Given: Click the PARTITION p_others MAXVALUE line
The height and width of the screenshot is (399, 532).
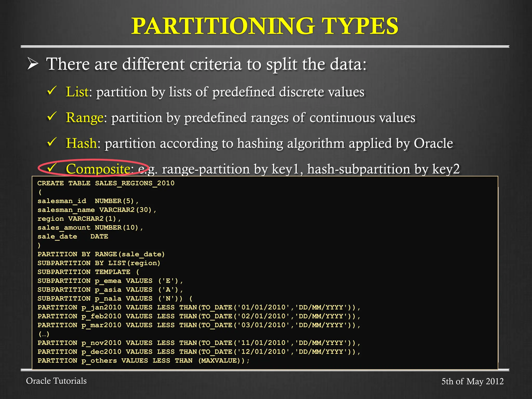Looking at the screenshot, I should pyautogui.click(x=143, y=361).
